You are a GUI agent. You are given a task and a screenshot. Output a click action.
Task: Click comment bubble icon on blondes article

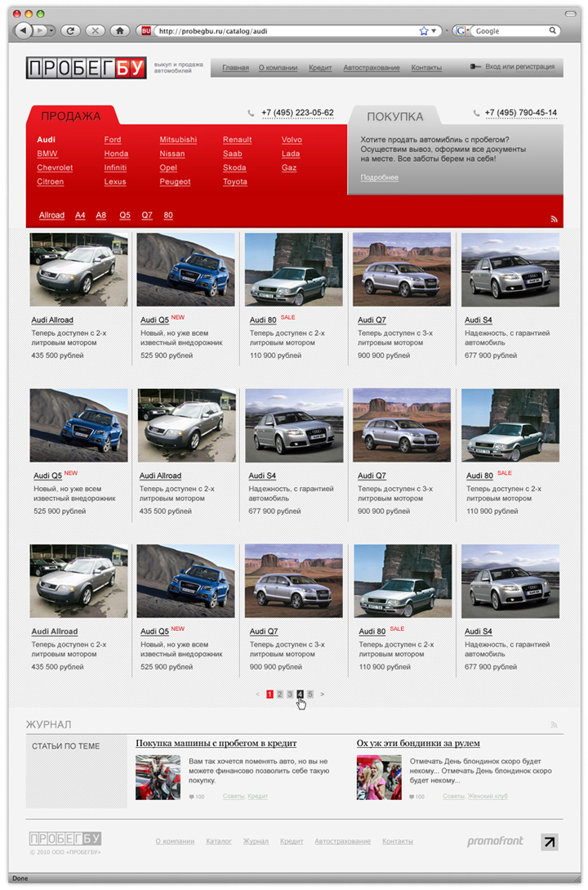[412, 797]
